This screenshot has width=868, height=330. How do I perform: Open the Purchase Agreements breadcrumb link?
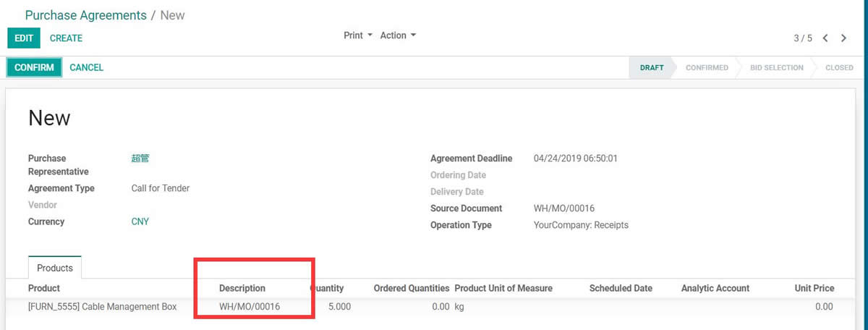[86, 14]
